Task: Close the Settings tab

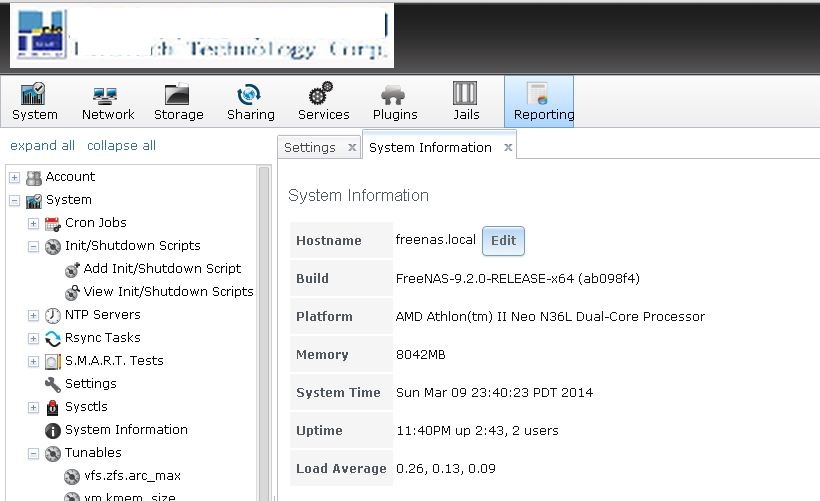Action: 352,148
